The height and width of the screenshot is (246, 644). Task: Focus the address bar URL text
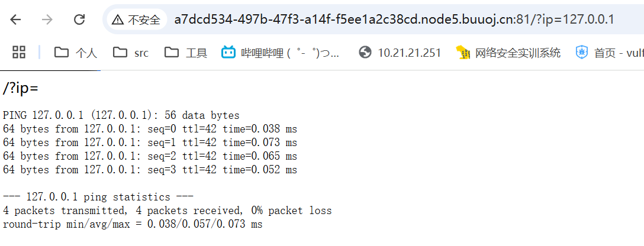click(x=394, y=20)
